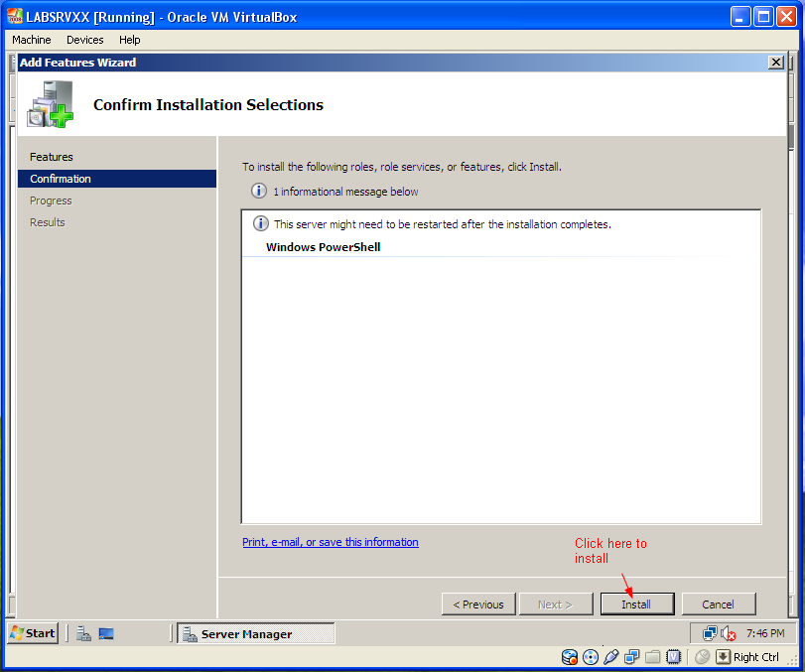Open the Help menu

click(129, 40)
